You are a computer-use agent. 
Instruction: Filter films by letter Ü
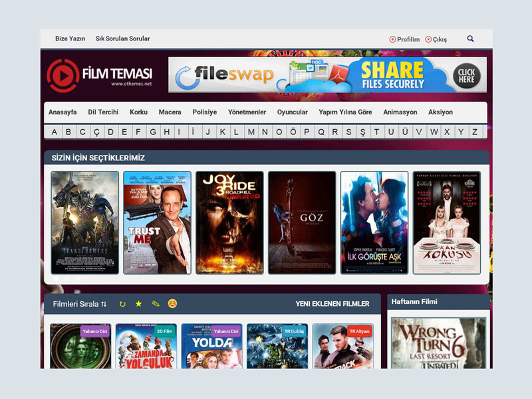405,132
